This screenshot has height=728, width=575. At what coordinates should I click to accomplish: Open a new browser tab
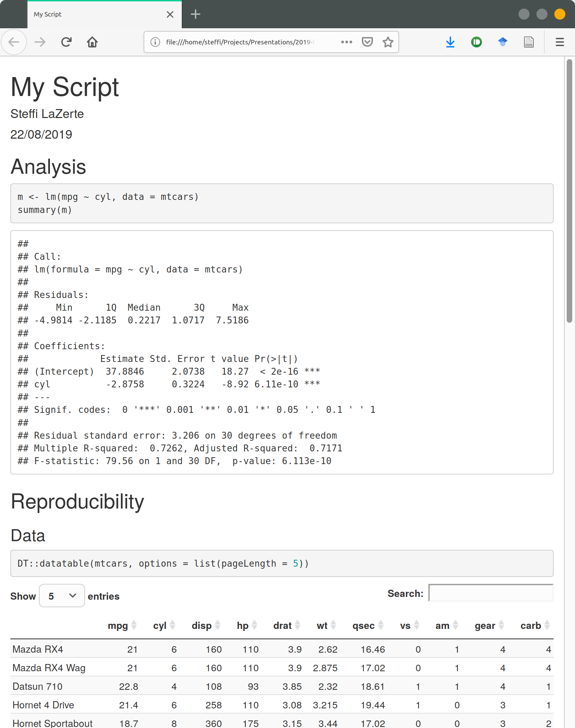(x=195, y=14)
